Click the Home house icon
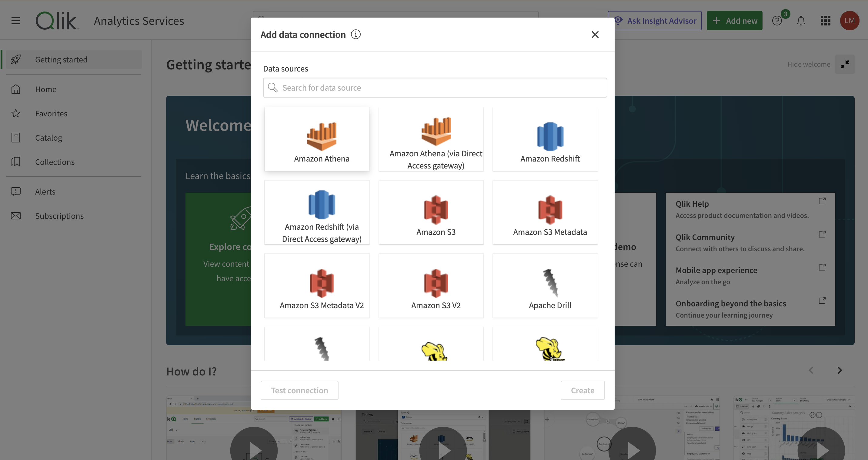The width and height of the screenshot is (868, 460). coord(16,89)
